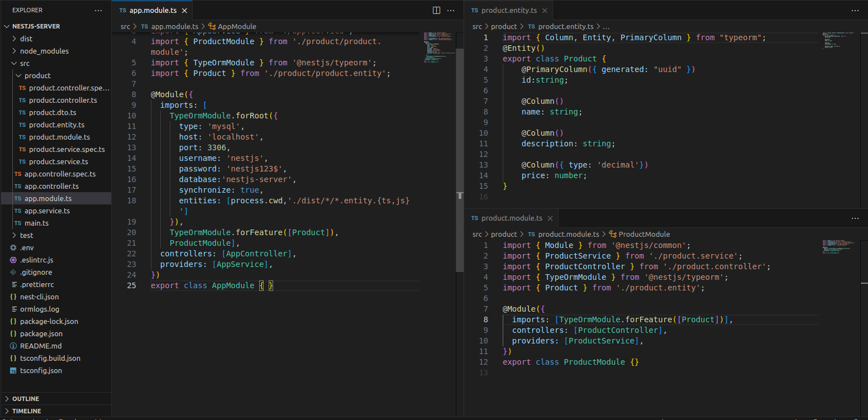Open more actions for product.entity.ts editor group
Screen dimensions: 868x420
[x=855, y=10]
